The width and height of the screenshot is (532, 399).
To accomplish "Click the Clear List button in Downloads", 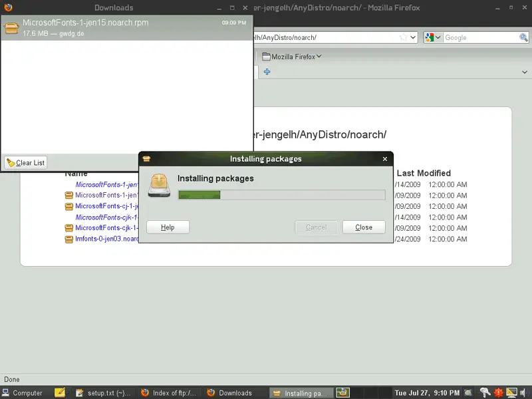I will click(26, 162).
